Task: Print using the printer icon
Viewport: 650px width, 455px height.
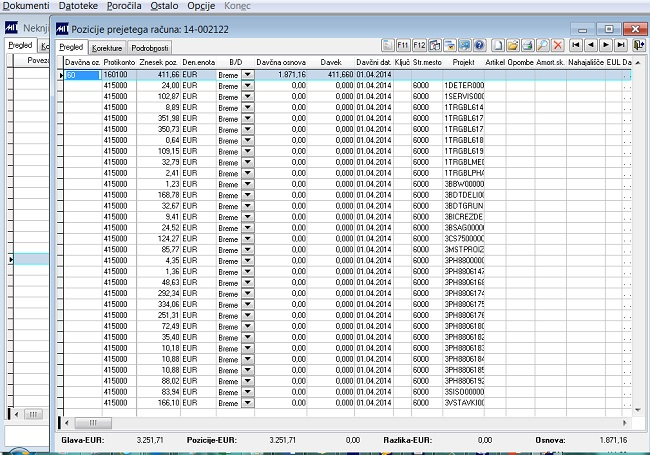Action: pyautogui.click(x=526, y=45)
